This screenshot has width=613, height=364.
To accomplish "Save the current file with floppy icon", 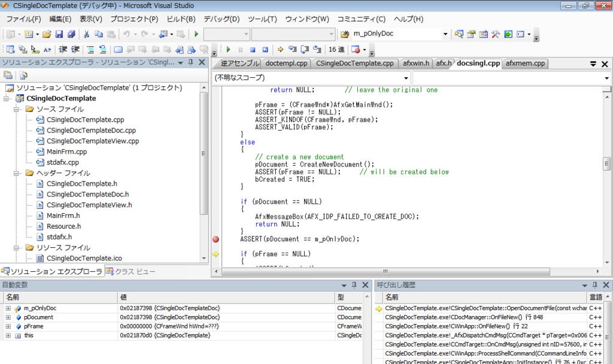I will 59,34.
